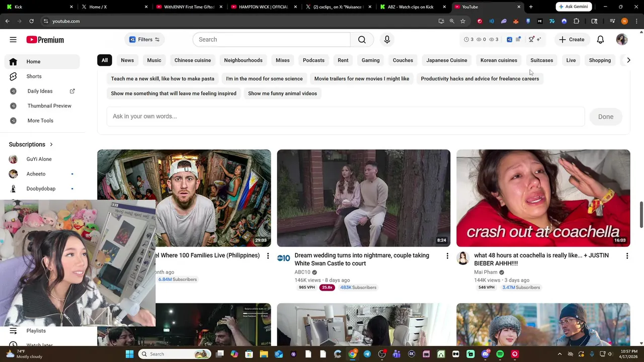Open the account avatar menu
Image resolution: width=644 pixels, height=362 pixels.
[x=622, y=40]
